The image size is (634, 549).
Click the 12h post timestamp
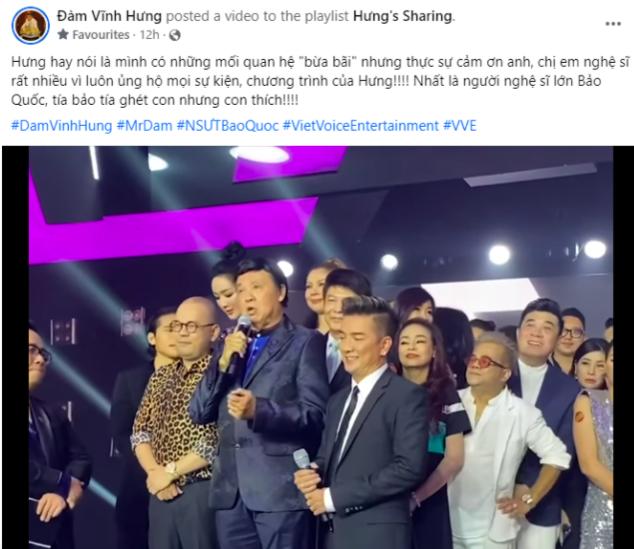[x=149, y=35]
